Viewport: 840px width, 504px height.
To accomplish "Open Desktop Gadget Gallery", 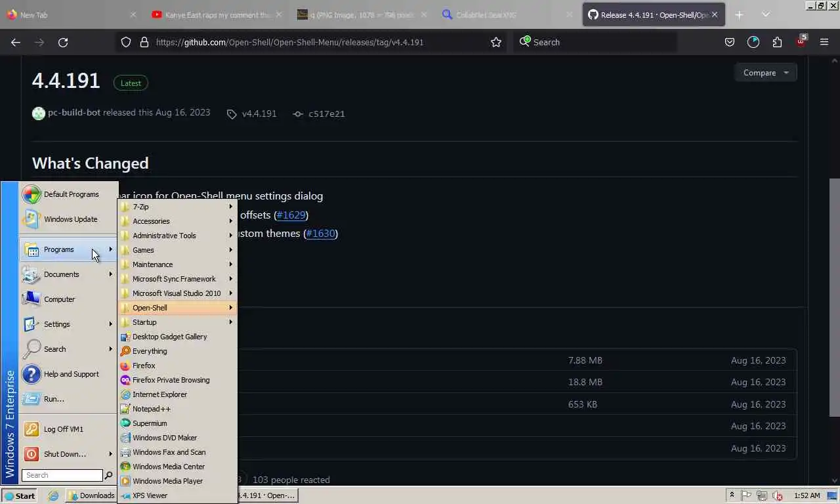I will click(177, 337).
